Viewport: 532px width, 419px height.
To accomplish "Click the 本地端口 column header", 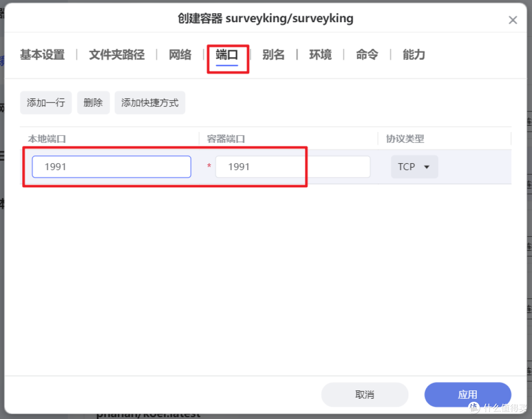I will 47,139.
